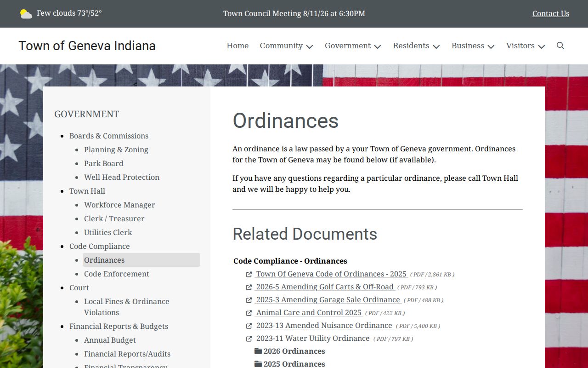The width and height of the screenshot is (588, 368).
Task: Expand the Community dropdown menu
Action: 286,46
